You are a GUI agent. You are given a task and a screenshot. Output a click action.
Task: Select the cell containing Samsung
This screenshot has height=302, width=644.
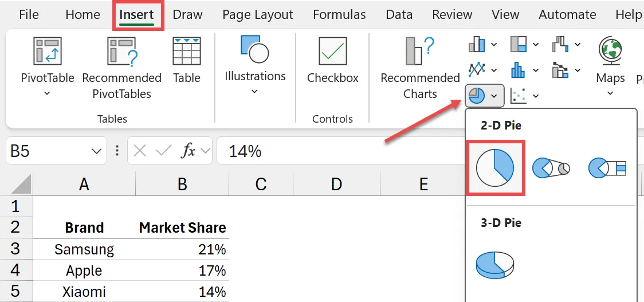pyautogui.click(x=84, y=249)
